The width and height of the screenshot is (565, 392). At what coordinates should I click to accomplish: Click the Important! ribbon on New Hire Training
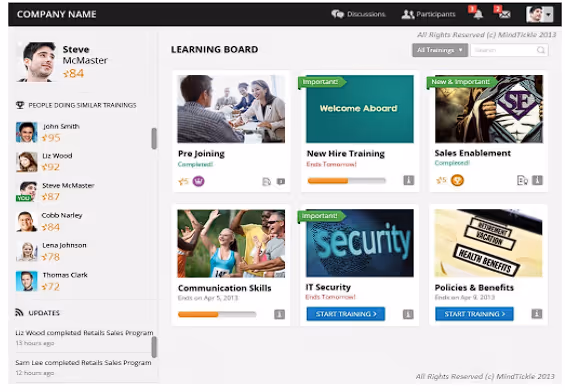[321, 82]
